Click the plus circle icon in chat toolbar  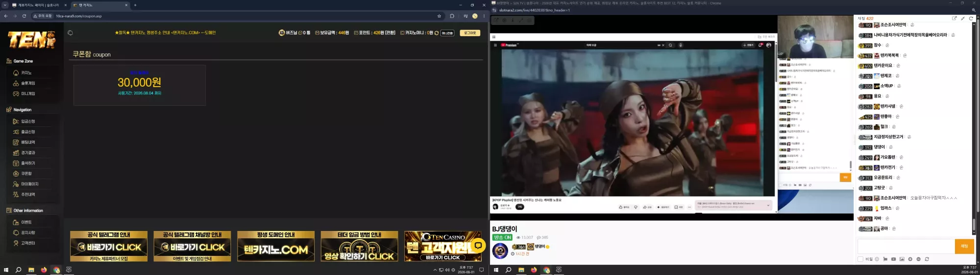coord(910,259)
